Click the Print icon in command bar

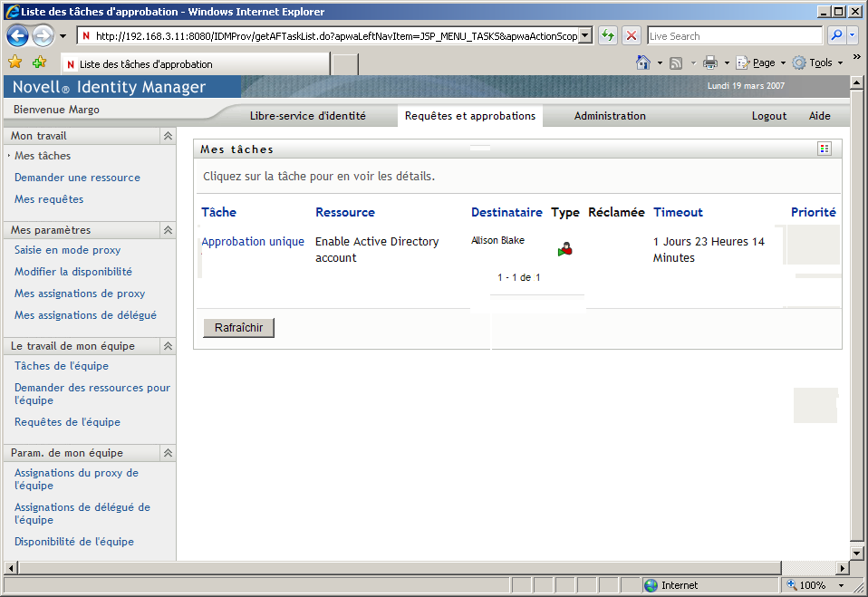[710, 63]
